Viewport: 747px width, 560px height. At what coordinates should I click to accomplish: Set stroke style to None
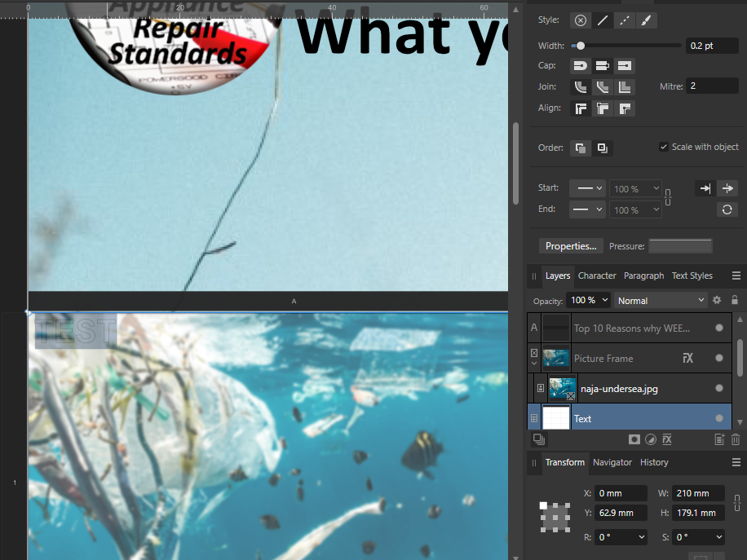click(x=580, y=20)
